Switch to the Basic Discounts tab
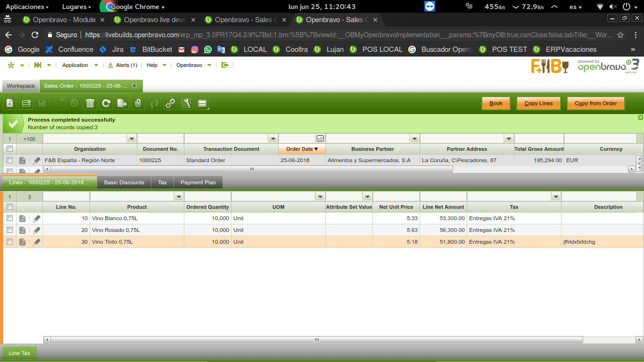 pyautogui.click(x=124, y=182)
